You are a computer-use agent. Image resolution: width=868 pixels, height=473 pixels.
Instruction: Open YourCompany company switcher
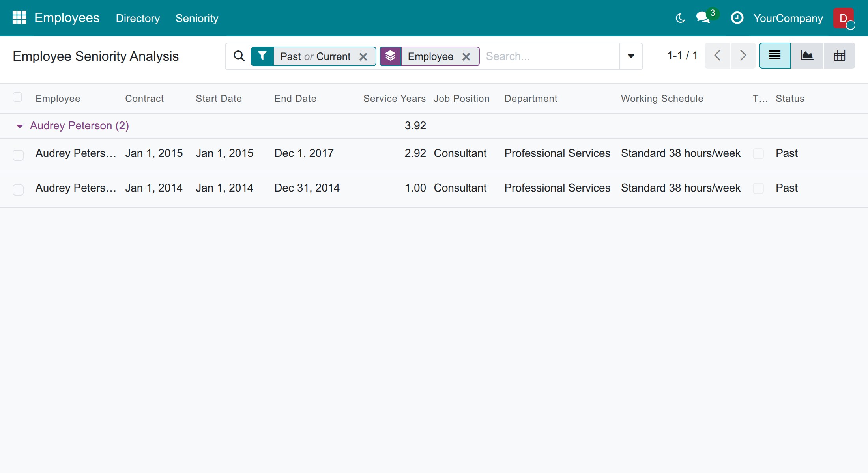click(x=788, y=18)
